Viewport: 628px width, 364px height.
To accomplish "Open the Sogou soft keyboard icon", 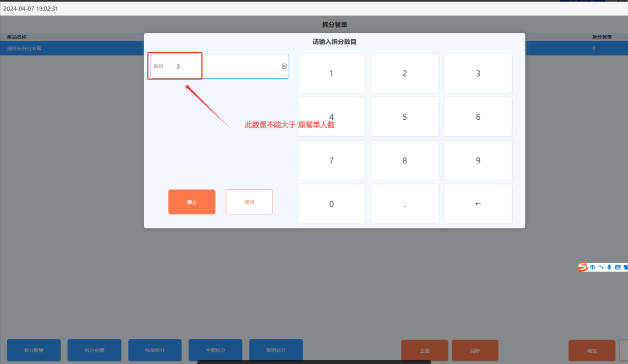I will coord(618,267).
